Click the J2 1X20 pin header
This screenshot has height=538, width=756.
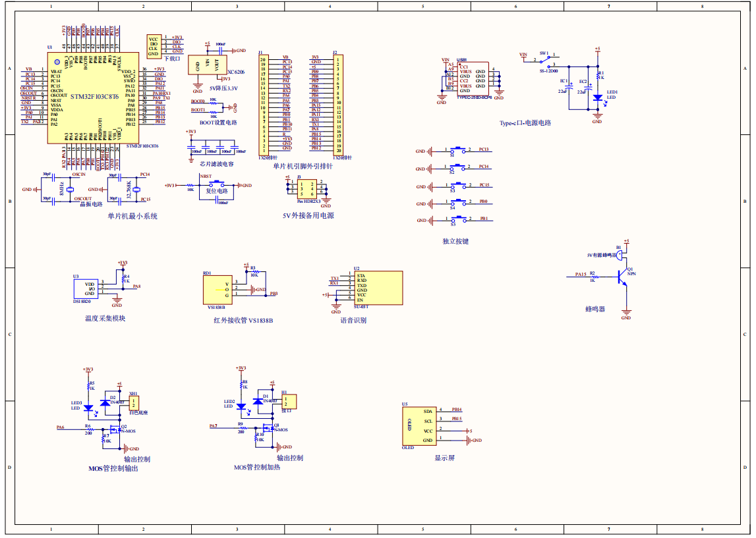pos(337,105)
